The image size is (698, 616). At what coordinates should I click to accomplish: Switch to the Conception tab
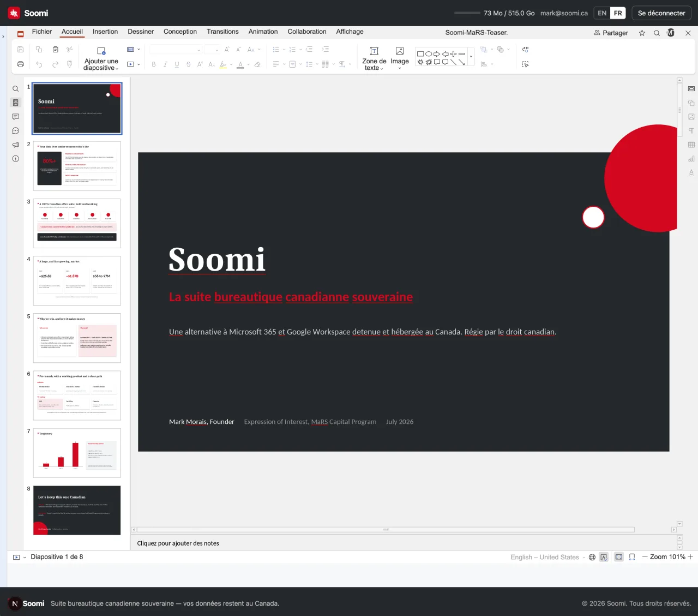point(180,32)
